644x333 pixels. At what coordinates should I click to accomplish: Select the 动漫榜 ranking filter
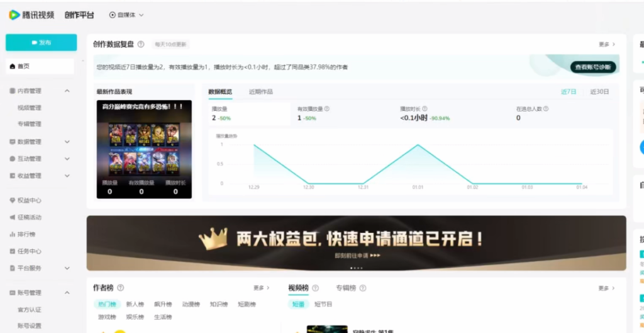coord(191,305)
